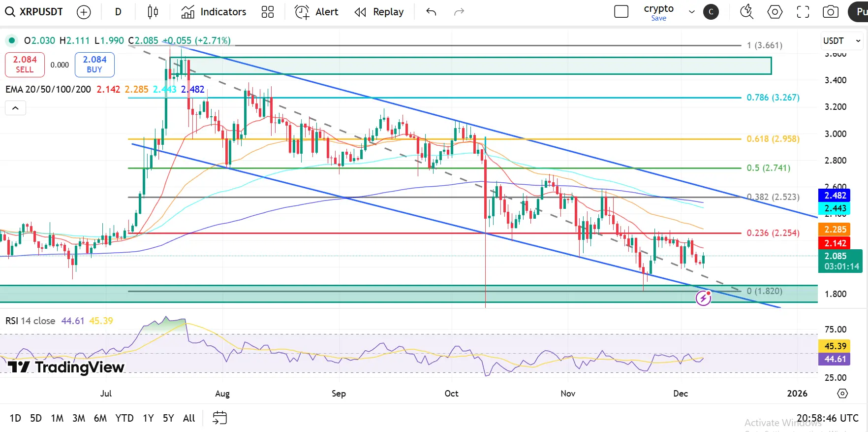Collapse indicator legend chevron
Image resolution: width=868 pixels, height=432 pixels.
(x=15, y=108)
